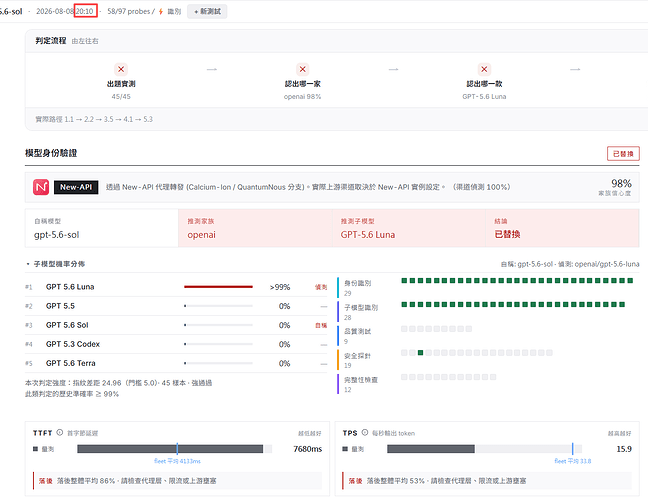Viewport: 648px width, 500px height.
Task: Click the 偵測 tag on Luna row
Action: [321, 287]
